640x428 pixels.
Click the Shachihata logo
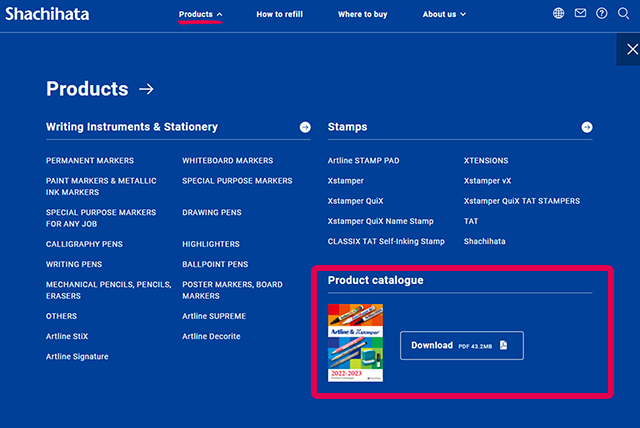[47, 14]
